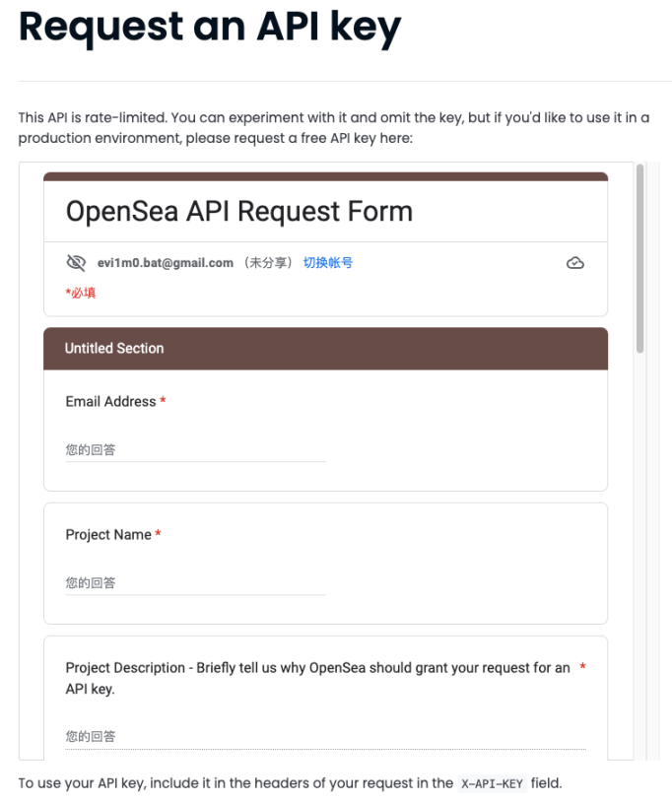Click the cloud saved-draft icon
672x803 pixels.
(x=575, y=263)
